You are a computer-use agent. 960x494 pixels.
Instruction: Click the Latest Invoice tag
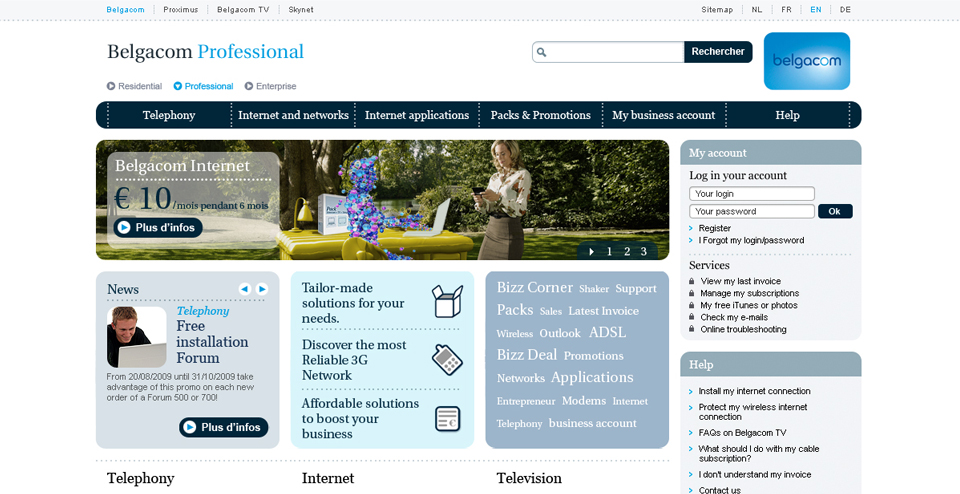[x=603, y=311]
